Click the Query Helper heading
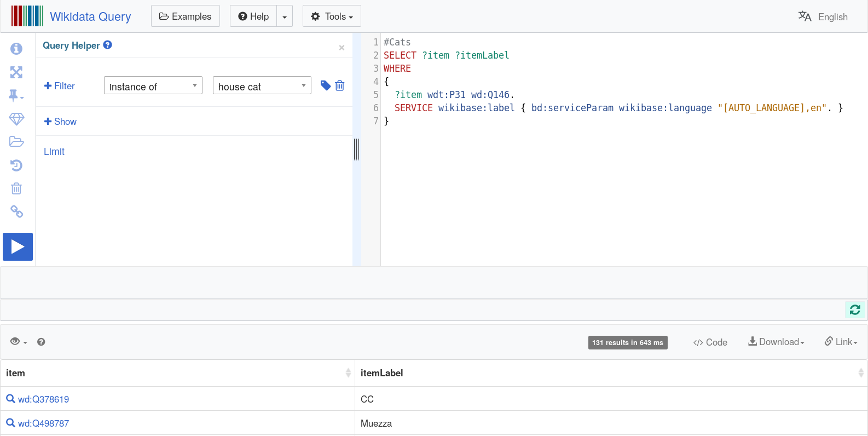Screen dimensions: 868x436 (71, 45)
